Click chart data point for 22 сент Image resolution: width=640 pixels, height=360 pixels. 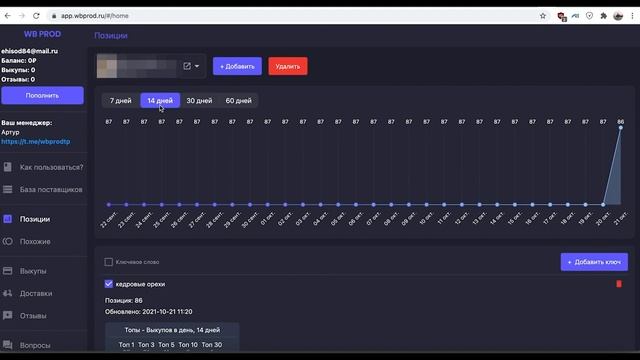click(x=109, y=204)
